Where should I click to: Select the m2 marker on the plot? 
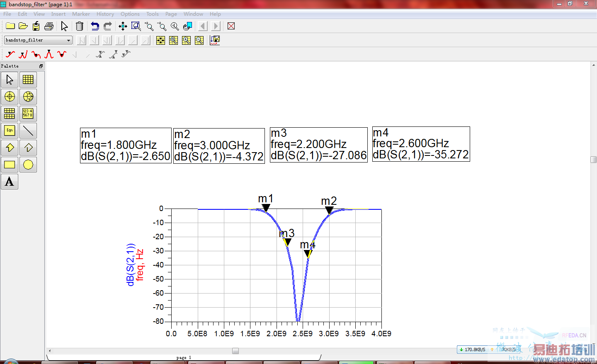pos(329,210)
